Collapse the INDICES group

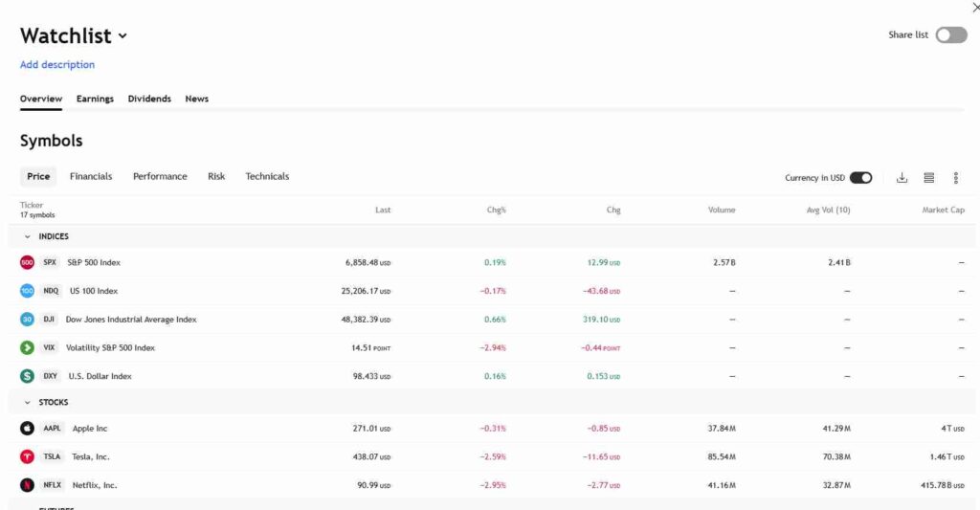(27, 236)
